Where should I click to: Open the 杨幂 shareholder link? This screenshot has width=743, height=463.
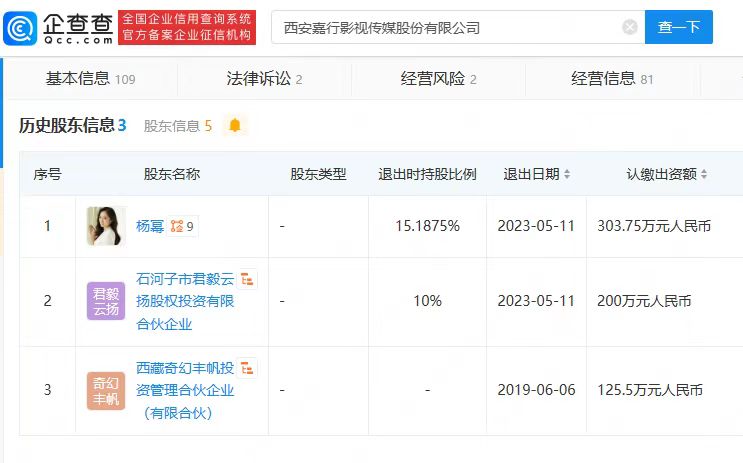[x=150, y=226]
